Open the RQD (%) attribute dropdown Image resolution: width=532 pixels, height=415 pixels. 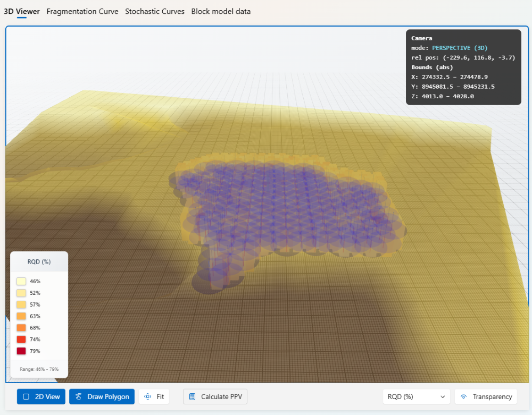click(416, 396)
